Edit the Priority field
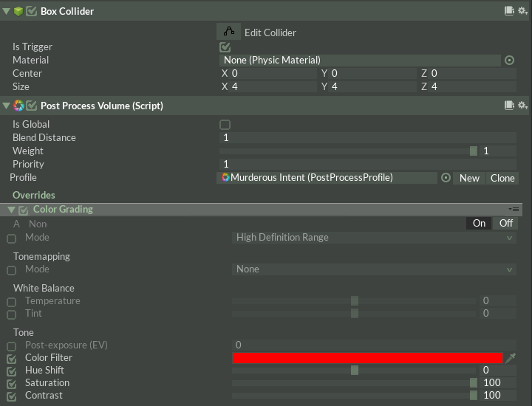This screenshot has height=406, width=532. pos(368,165)
